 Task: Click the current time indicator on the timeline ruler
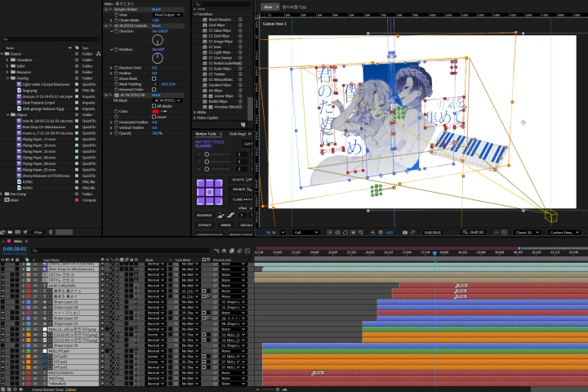[434, 253]
